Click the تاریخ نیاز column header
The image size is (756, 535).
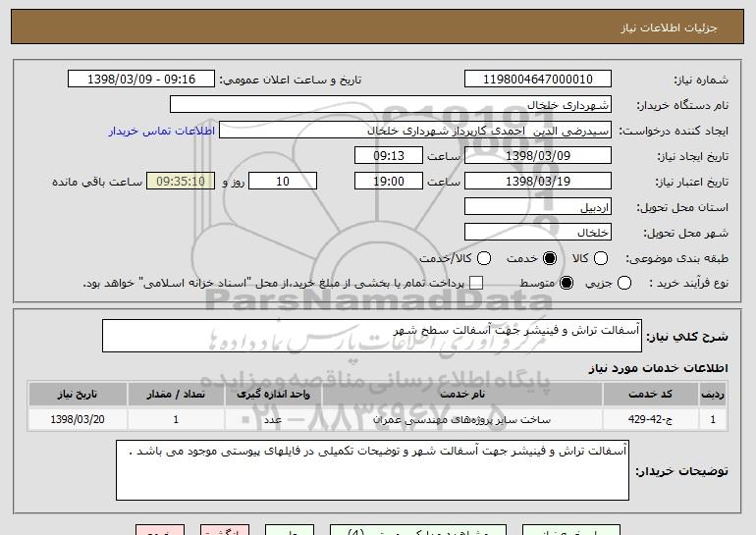(x=78, y=395)
